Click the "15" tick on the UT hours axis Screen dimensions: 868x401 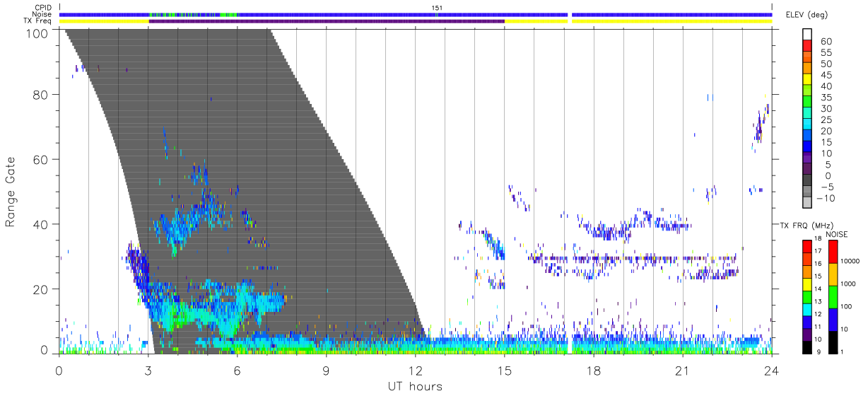pyautogui.click(x=504, y=370)
